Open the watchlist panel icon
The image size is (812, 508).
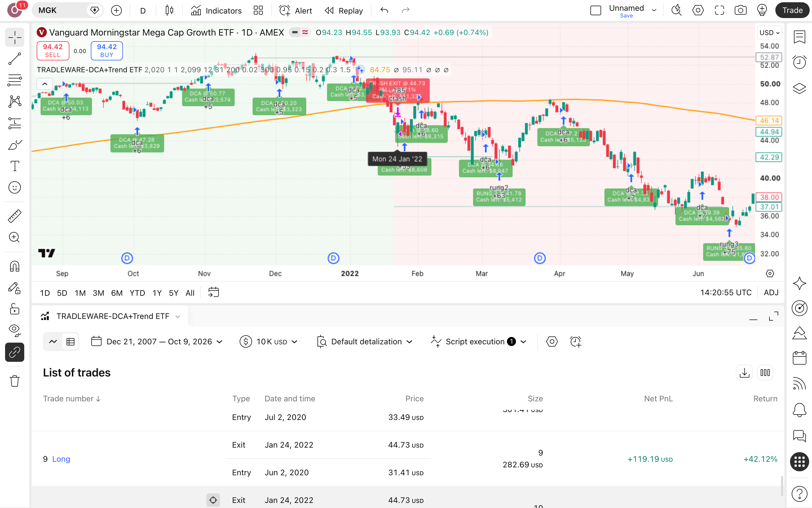tap(800, 37)
